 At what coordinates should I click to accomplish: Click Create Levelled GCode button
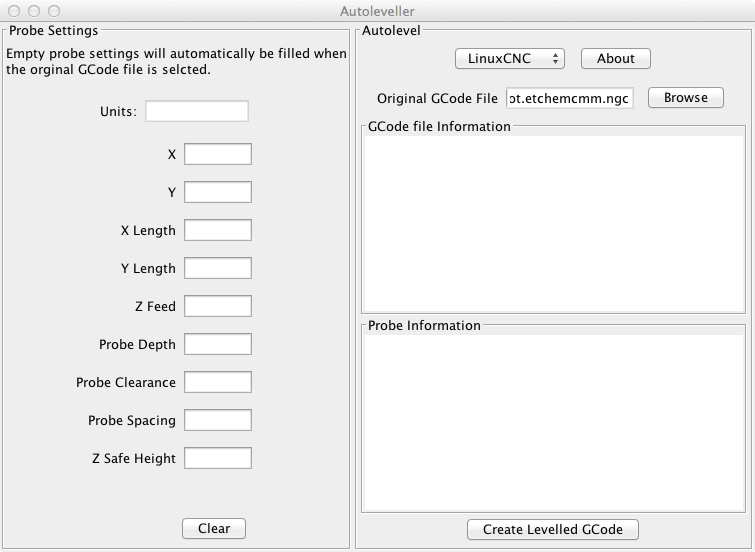552,529
